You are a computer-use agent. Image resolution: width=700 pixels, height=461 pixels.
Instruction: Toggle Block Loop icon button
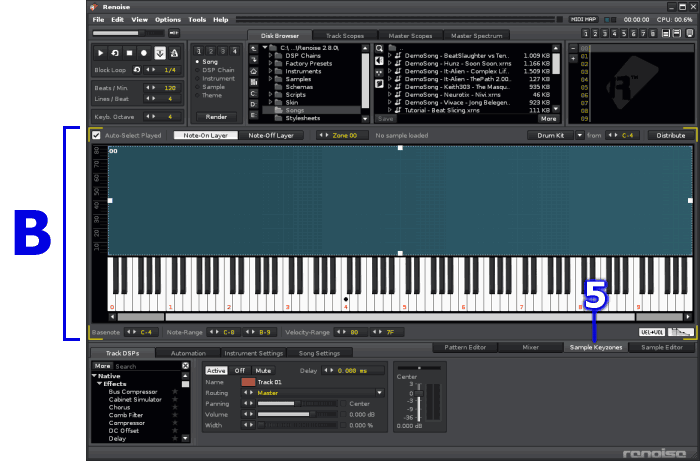click(137, 70)
